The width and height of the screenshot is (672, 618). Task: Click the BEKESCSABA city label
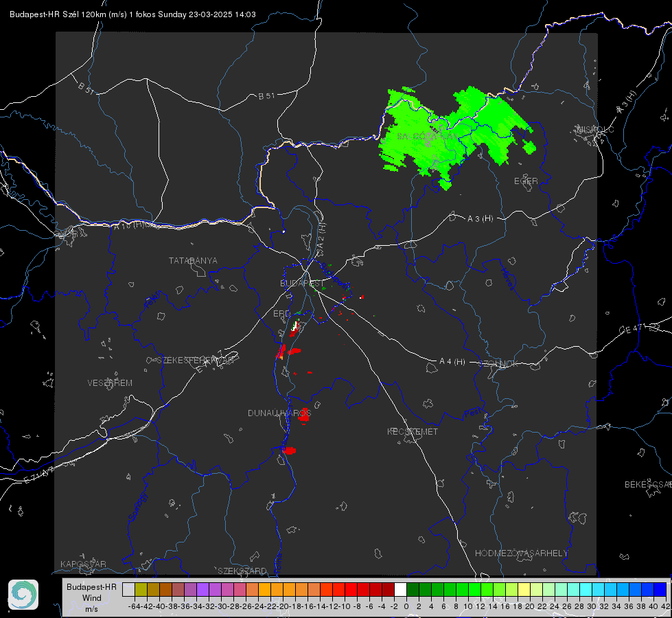648,484
